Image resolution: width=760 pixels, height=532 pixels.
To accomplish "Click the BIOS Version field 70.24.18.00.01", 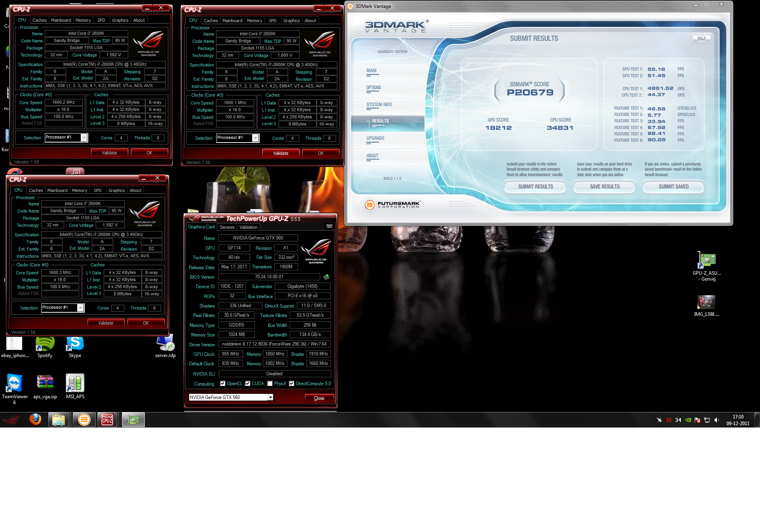I will (x=269, y=277).
